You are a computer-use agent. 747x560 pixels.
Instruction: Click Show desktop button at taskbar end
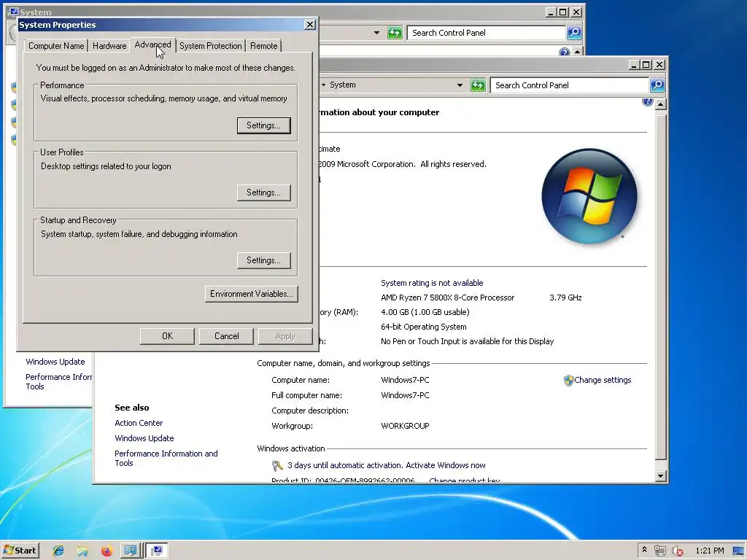738,551
